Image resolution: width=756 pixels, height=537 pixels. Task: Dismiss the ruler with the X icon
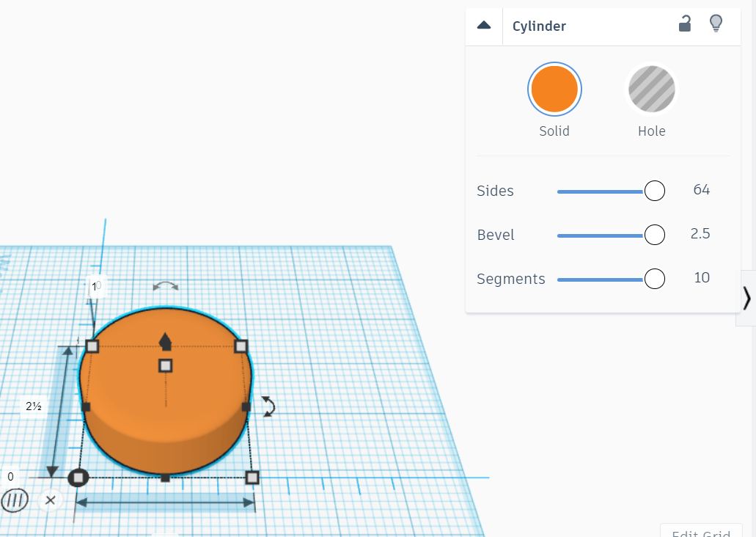click(50, 500)
